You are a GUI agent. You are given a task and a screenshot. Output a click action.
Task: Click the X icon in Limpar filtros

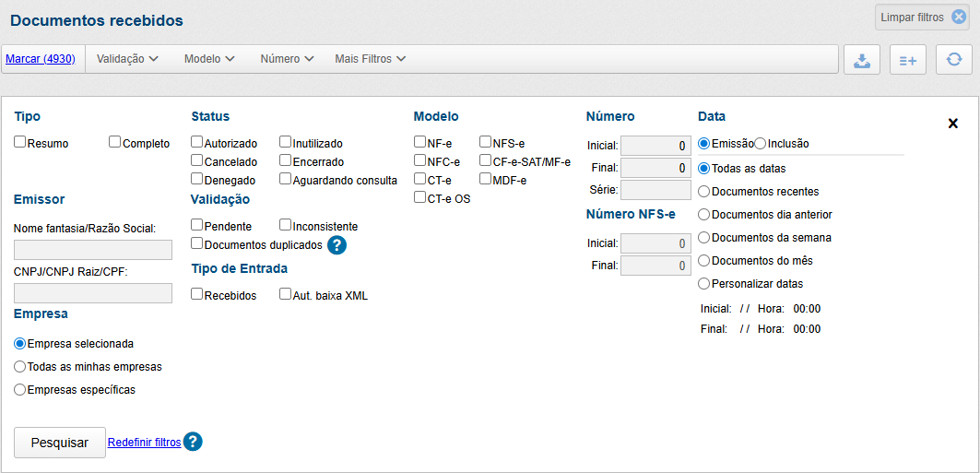coord(959,17)
